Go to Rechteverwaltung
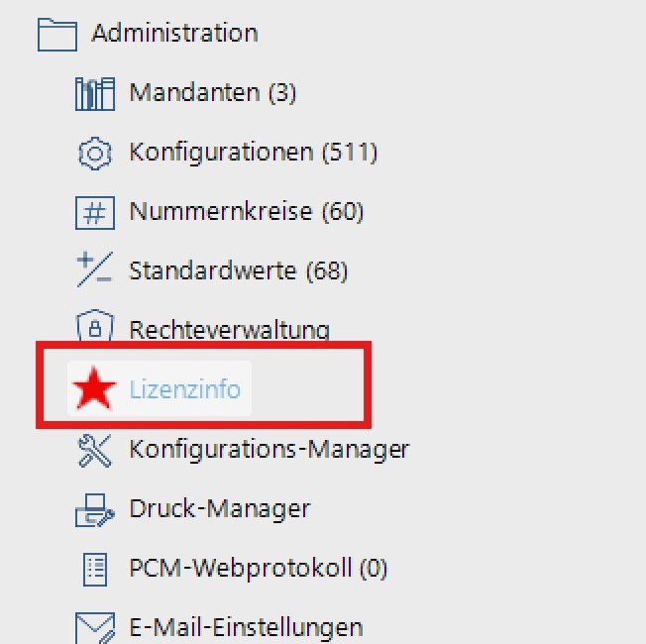Viewport: 646px width, 644px height. click(x=229, y=329)
